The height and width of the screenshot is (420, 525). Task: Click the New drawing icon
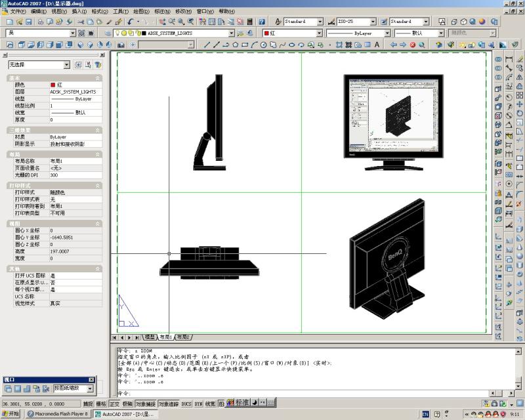point(10,22)
